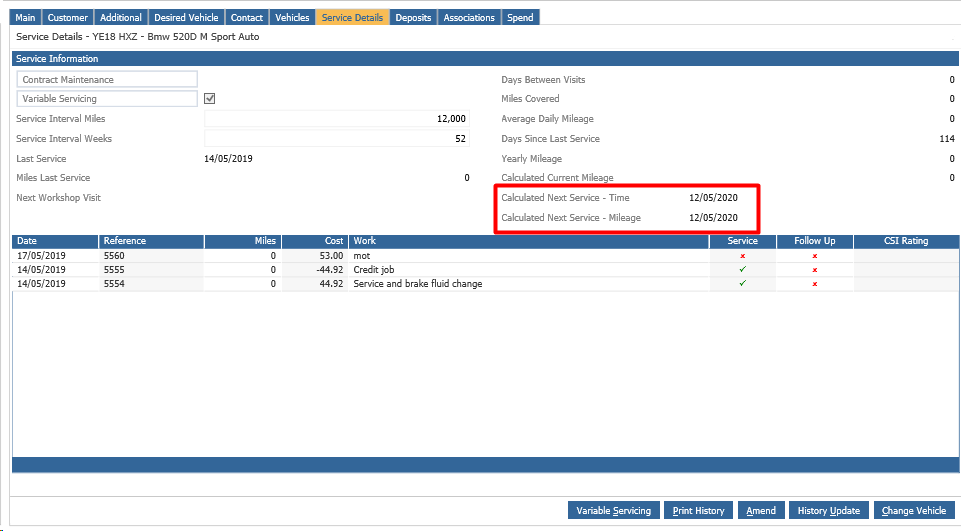Click Follow Up cross for reference 5554

click(x=815, y=284)
